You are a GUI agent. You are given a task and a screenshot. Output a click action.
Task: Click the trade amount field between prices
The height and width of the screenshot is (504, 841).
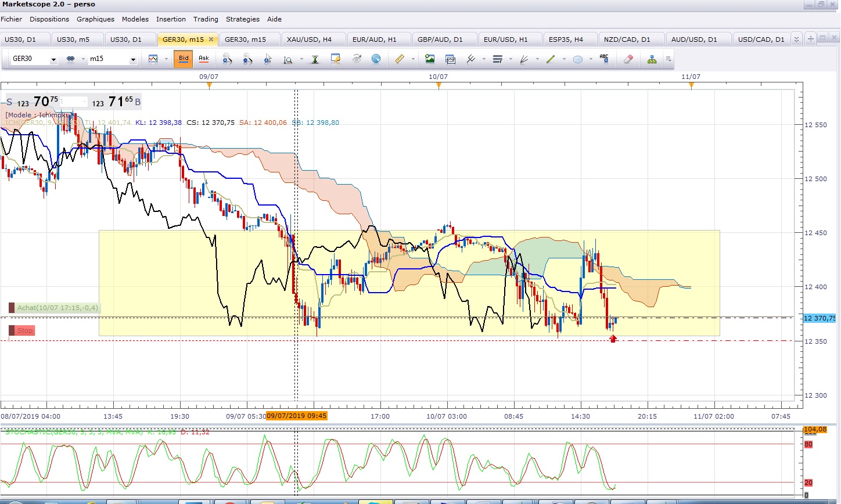74,102
